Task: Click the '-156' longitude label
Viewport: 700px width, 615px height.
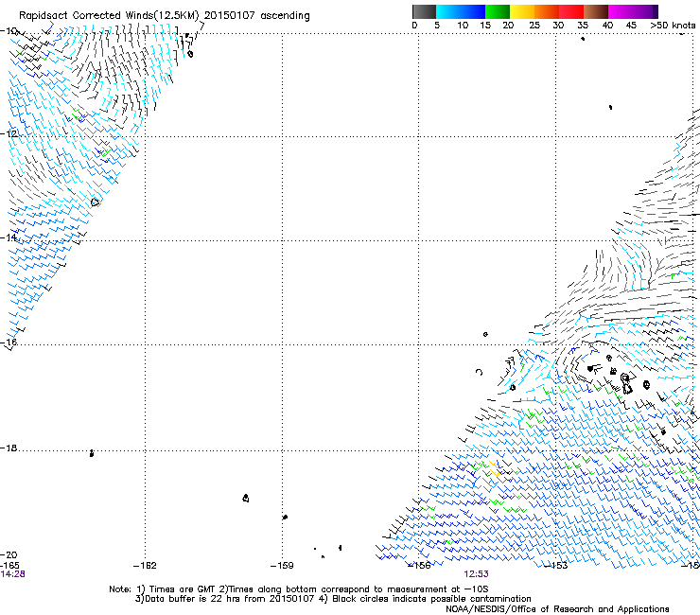Action: (419, 566)
